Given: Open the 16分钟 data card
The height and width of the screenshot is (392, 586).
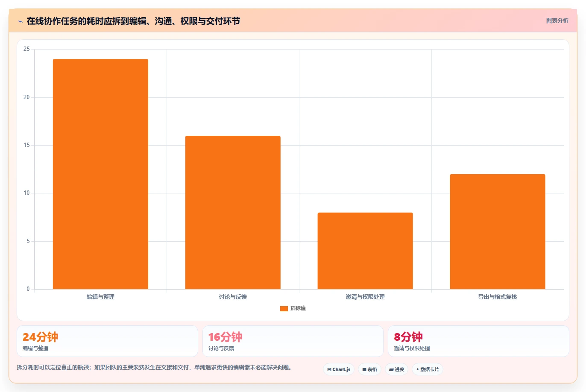Looking at the screenshot, I should (x=293, y=341).
